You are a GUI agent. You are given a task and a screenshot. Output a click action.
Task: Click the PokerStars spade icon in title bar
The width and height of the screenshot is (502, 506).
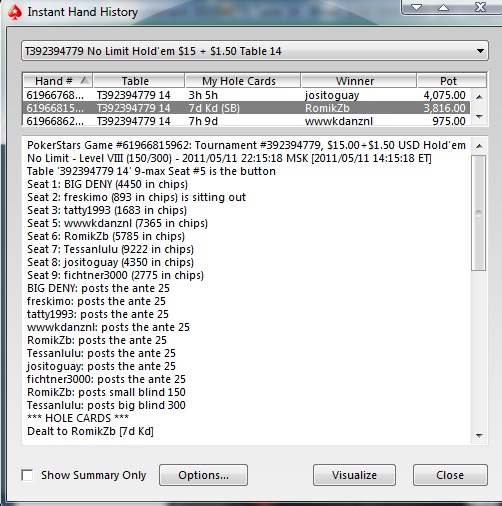pos(14,12)
